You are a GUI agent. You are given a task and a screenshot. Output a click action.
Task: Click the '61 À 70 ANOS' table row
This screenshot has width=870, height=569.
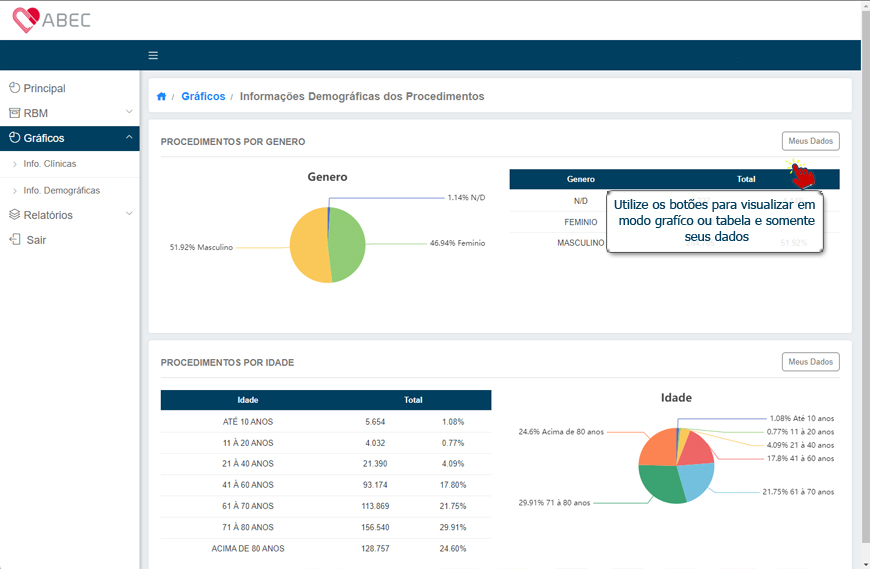326,506
